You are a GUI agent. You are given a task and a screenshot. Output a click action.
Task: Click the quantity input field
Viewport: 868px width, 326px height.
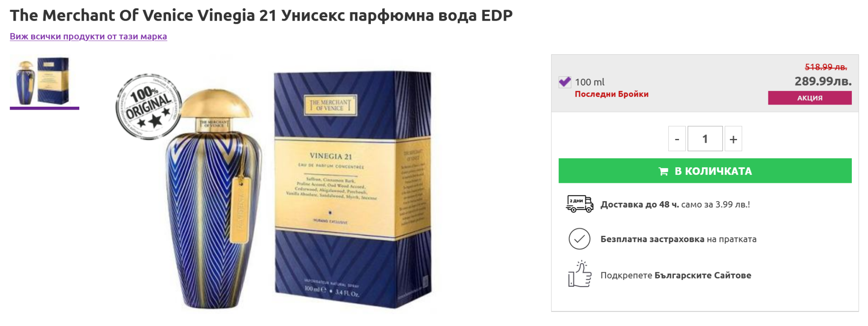705,138
